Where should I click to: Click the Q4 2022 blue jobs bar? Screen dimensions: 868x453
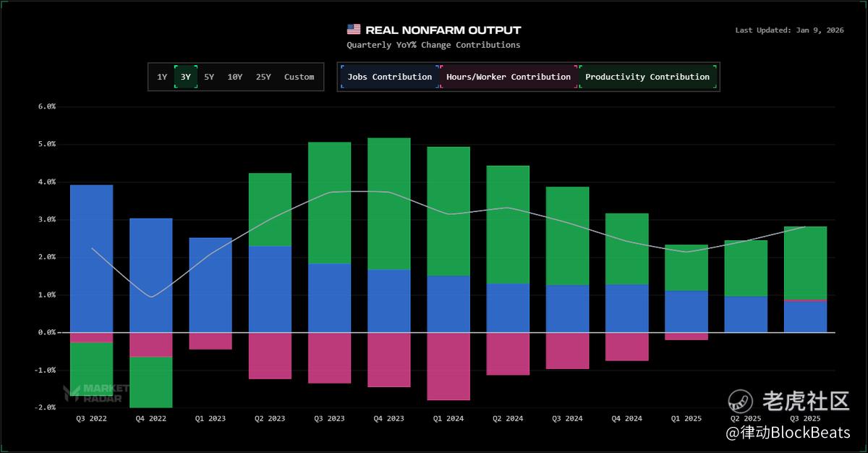click(150, 275)
